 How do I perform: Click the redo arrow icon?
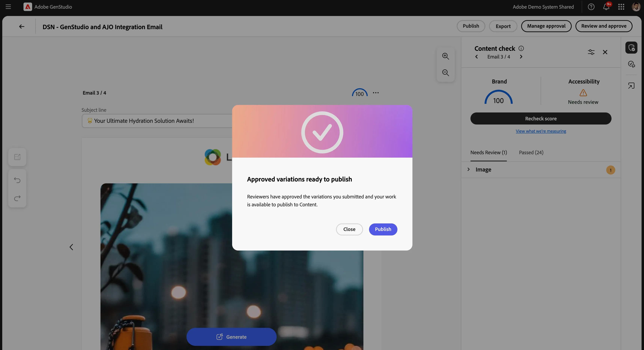[17, 198]
